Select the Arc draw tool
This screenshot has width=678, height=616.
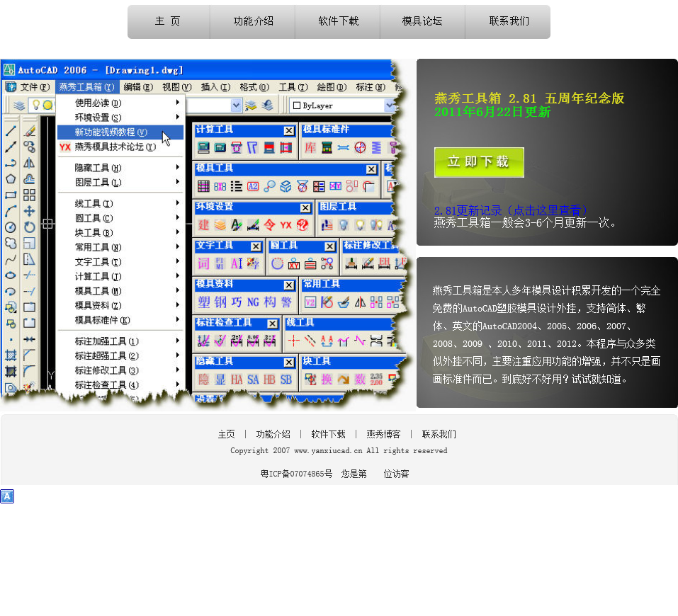tap(11, 211)
